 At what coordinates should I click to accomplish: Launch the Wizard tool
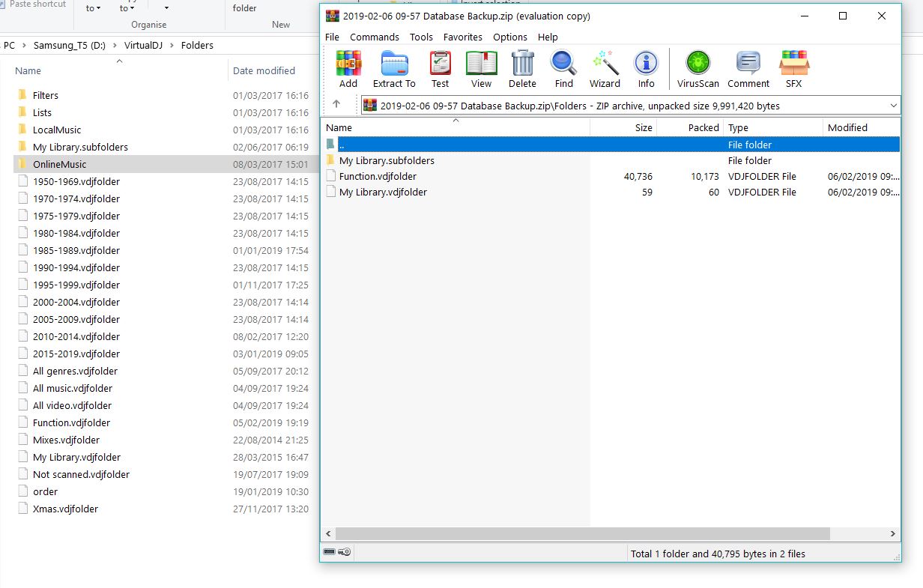tap(605, 69)
